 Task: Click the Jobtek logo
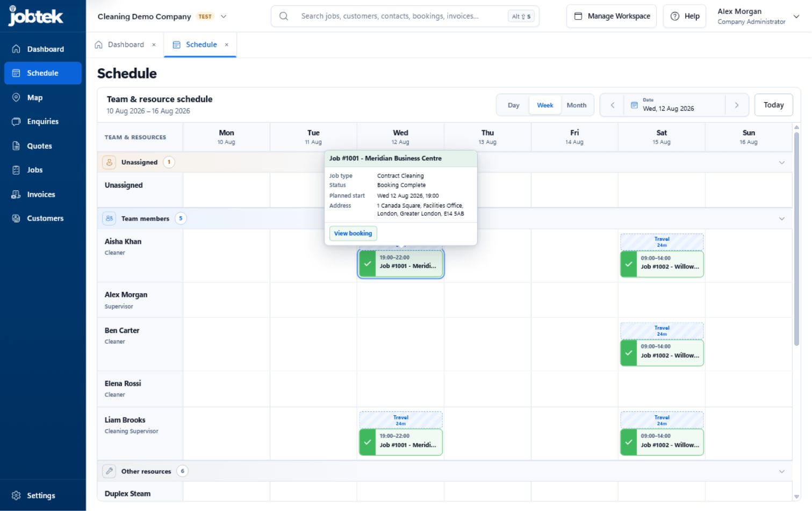coord(36,16)
